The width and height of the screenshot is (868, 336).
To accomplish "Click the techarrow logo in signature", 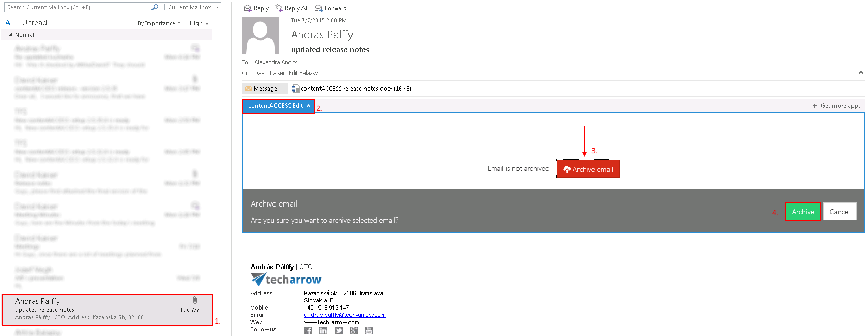I will click(286, 280).
